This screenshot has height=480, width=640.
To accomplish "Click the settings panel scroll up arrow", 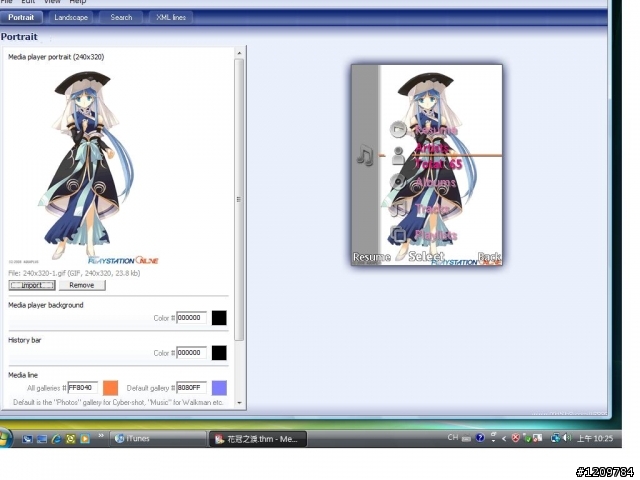I will click(240, 53).
